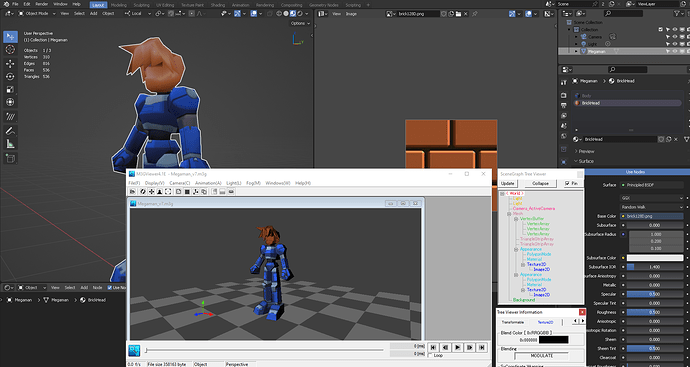Image resolution: width=690 pixels, height=367 pixels.
Task: Open the World properties tab icon
Action: tap(564, 136)
